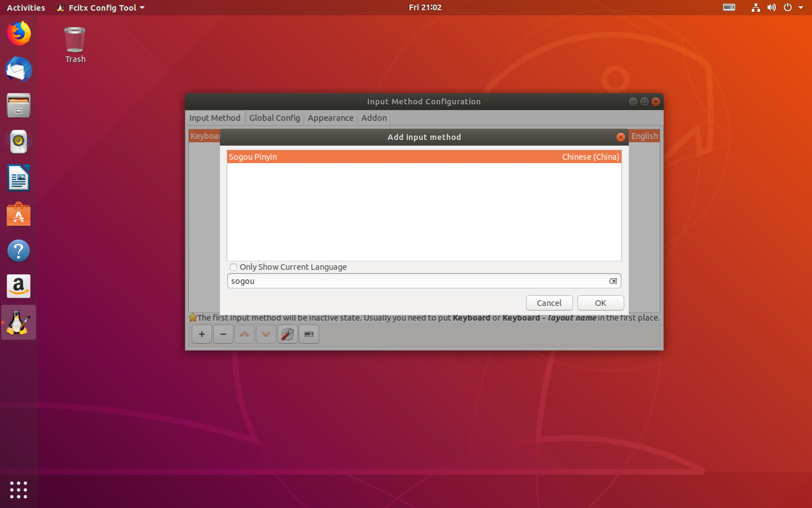The width and height of the screenshot is (812, 508).
Task: Open the configure wrench tool button
Action: pos(288,334)
